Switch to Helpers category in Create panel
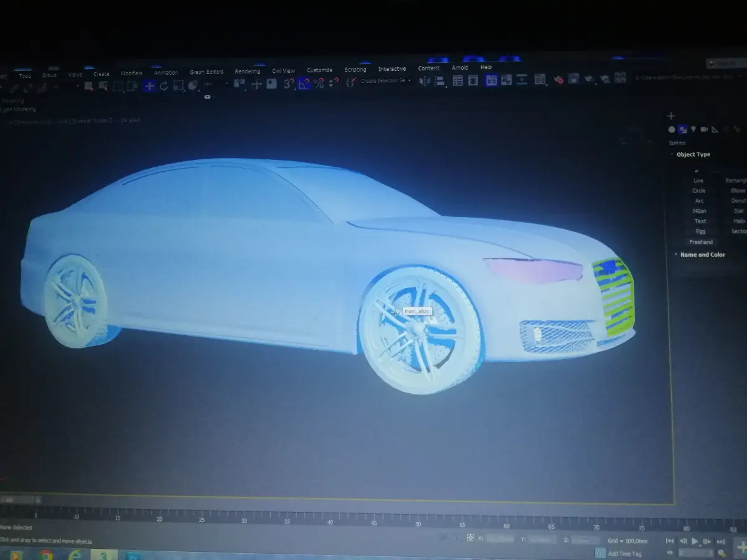 pos(715,129)
